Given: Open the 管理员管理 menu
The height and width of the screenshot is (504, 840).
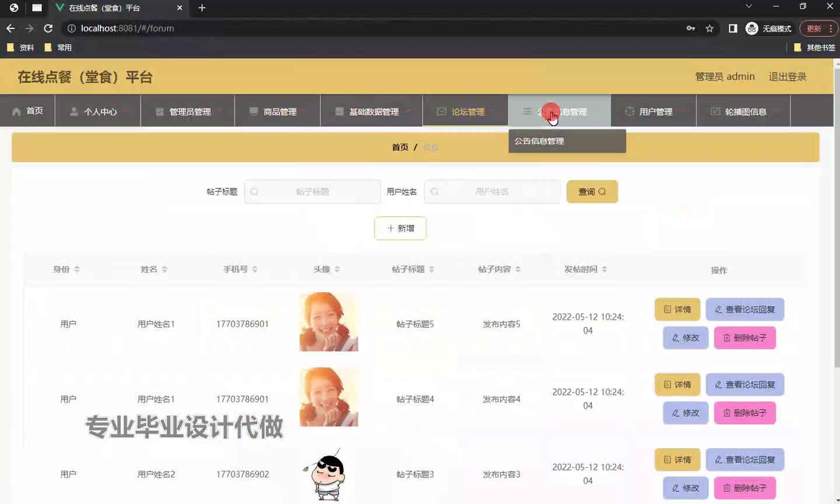Looking at the screenshot, I should coord(188,111).
